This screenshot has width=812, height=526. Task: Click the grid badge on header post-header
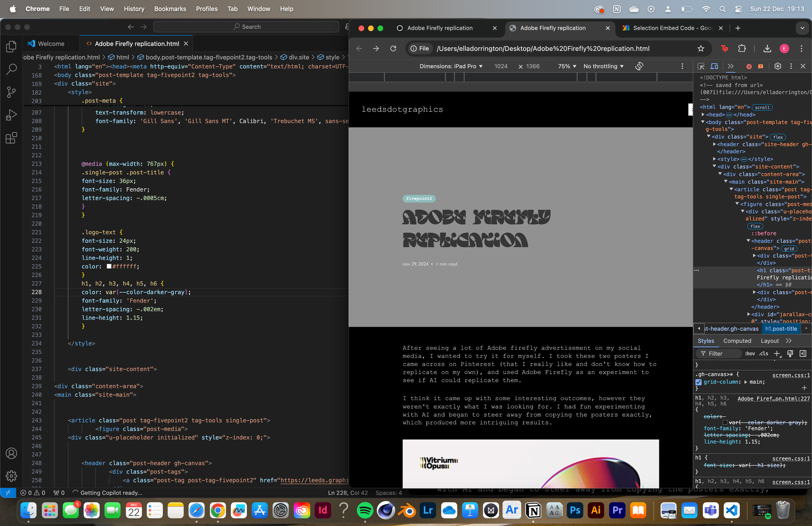(789, 249)
